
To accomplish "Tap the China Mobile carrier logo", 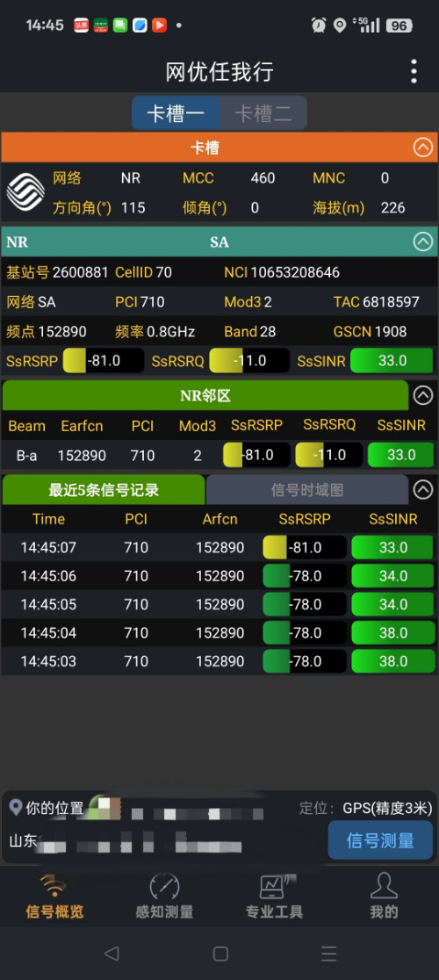I will pos(25,192).
